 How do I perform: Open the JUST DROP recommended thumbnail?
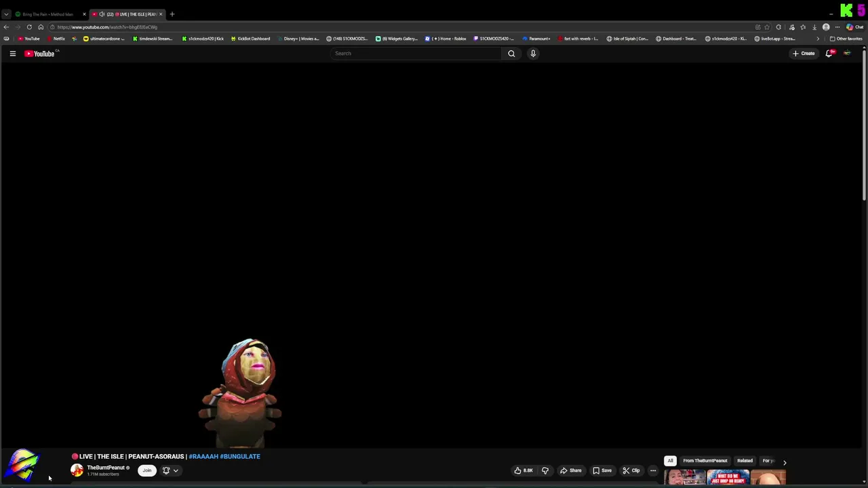pos(728,478)
